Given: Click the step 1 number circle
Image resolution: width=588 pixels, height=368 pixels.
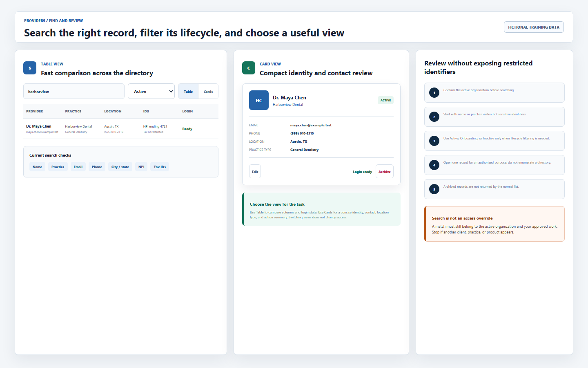Looking at the screenshot, I should (434, 93).
